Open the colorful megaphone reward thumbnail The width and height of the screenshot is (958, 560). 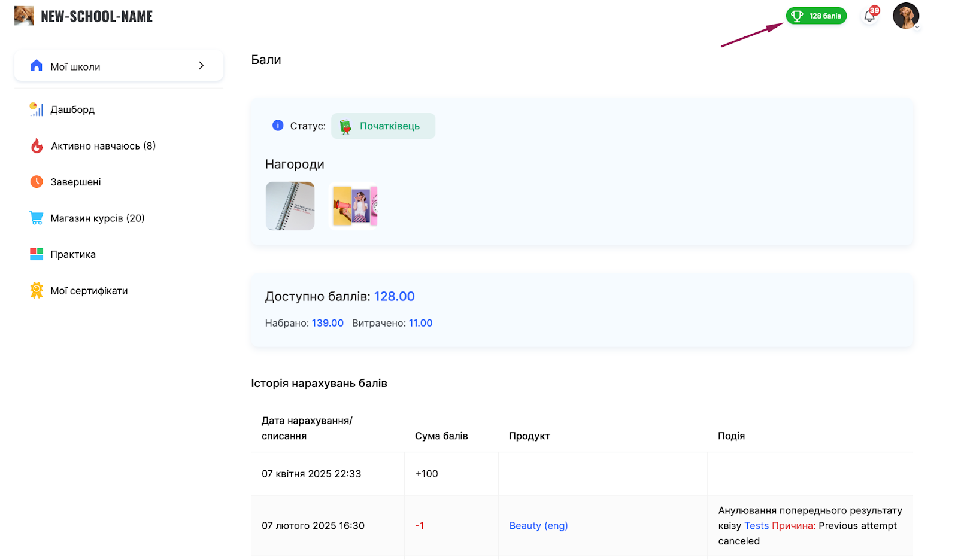coord(354,206)
